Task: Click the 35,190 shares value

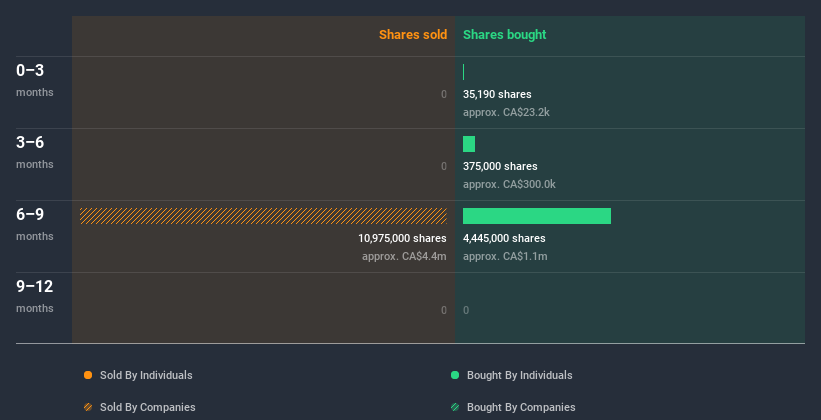Action: tap(497, 94)
